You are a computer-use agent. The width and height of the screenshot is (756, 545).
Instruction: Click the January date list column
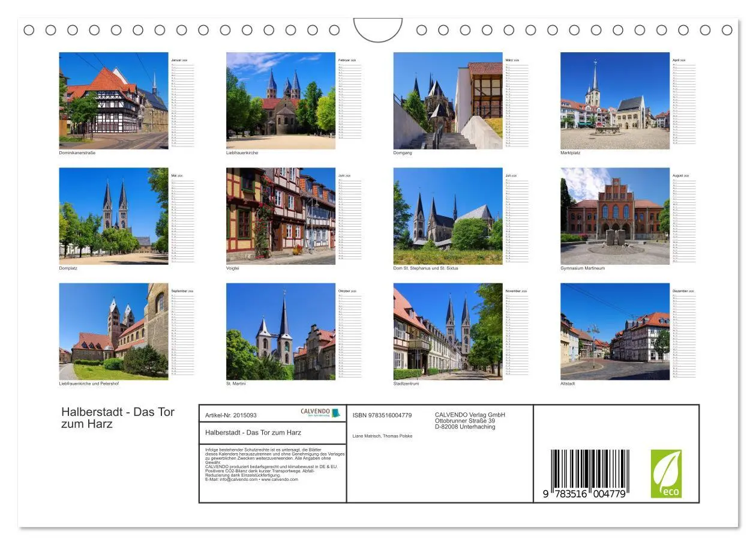coord(182,105)
